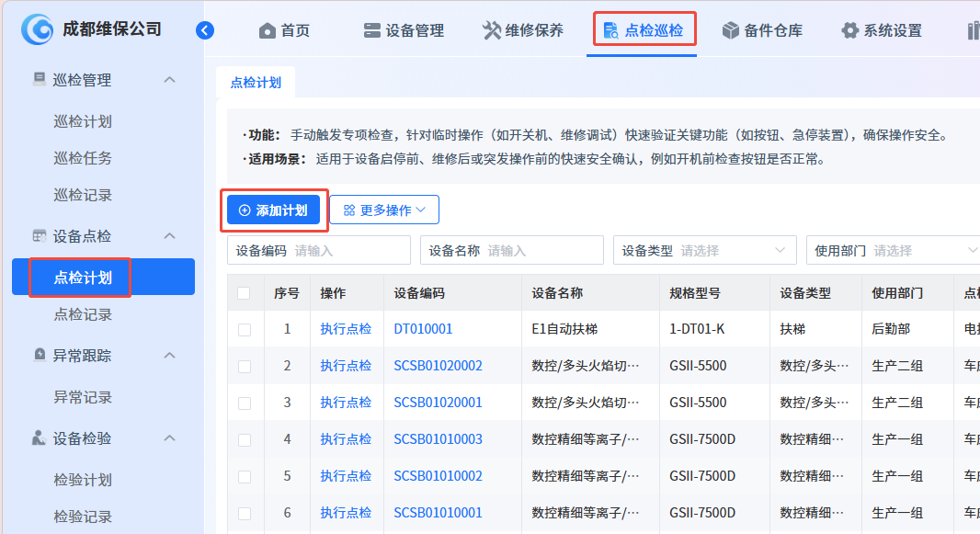
Task: Click the 设备名称 column header
Action: [x=557, y=293]
